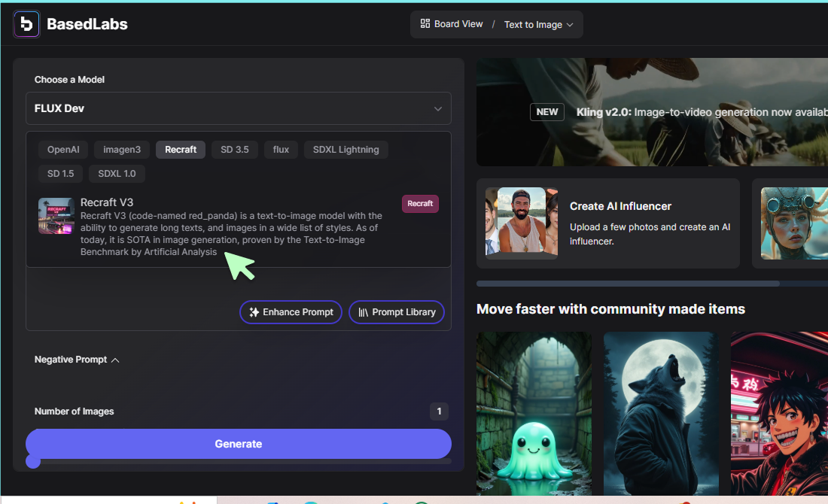Viewport: 828px width, 504px height.
Task: Click the Recraft V3 description text
Action: tap(231, 234)
